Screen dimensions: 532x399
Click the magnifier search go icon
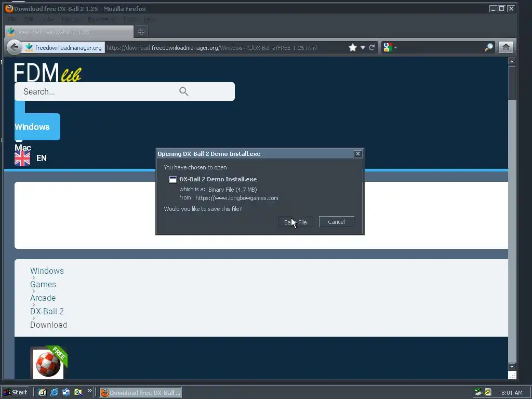tap(488, 47)
